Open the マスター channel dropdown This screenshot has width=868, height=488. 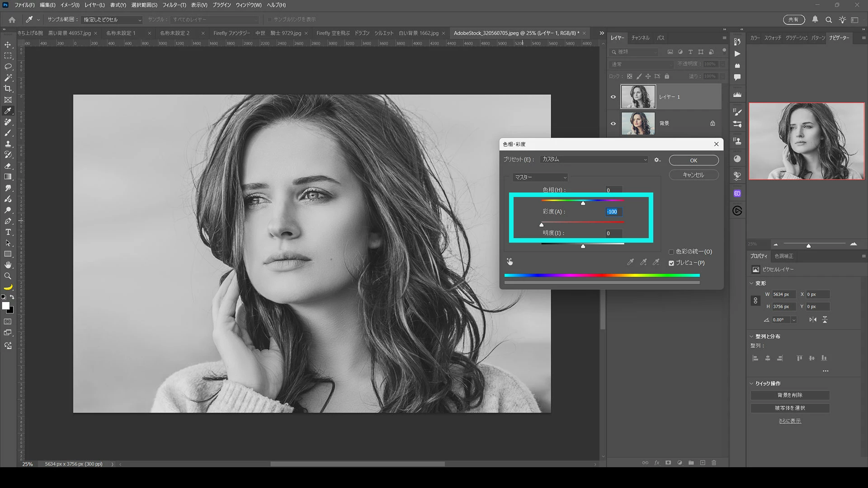click(x=540, y=178)
